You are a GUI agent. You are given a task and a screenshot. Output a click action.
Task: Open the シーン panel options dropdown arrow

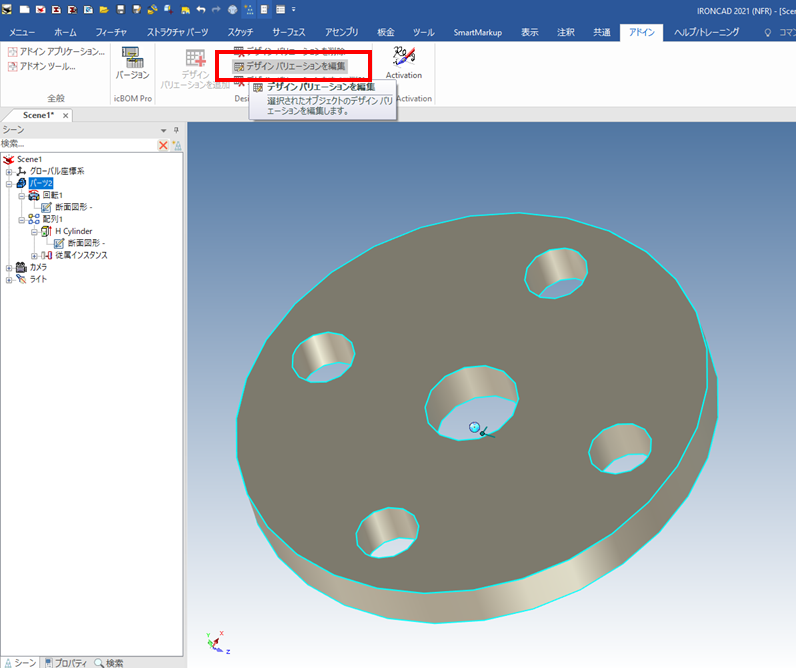pyautogui.click(x=163, y=131)
